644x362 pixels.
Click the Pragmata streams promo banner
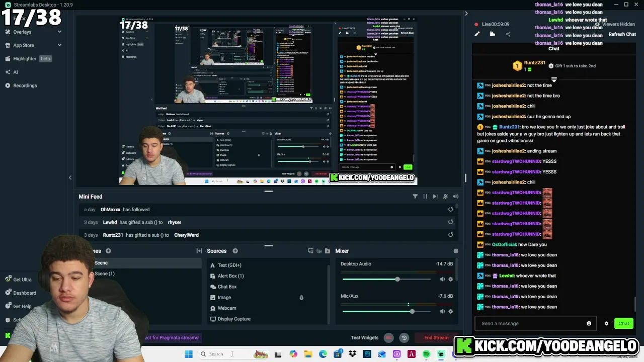172,338
